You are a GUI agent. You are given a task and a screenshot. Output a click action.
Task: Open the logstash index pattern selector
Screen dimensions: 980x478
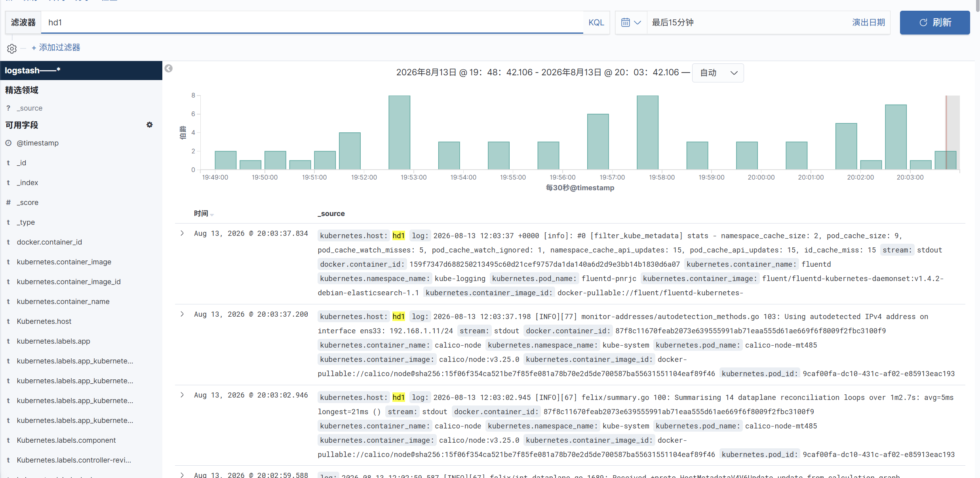[81, 71]
